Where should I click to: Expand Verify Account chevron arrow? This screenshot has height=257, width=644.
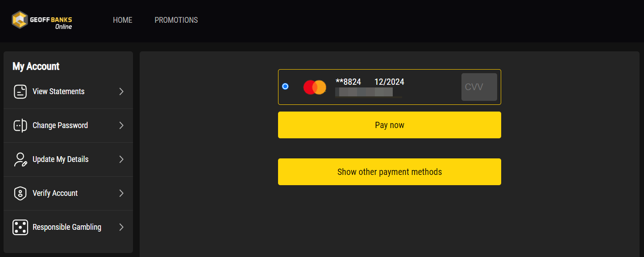(x=121, y=193)
